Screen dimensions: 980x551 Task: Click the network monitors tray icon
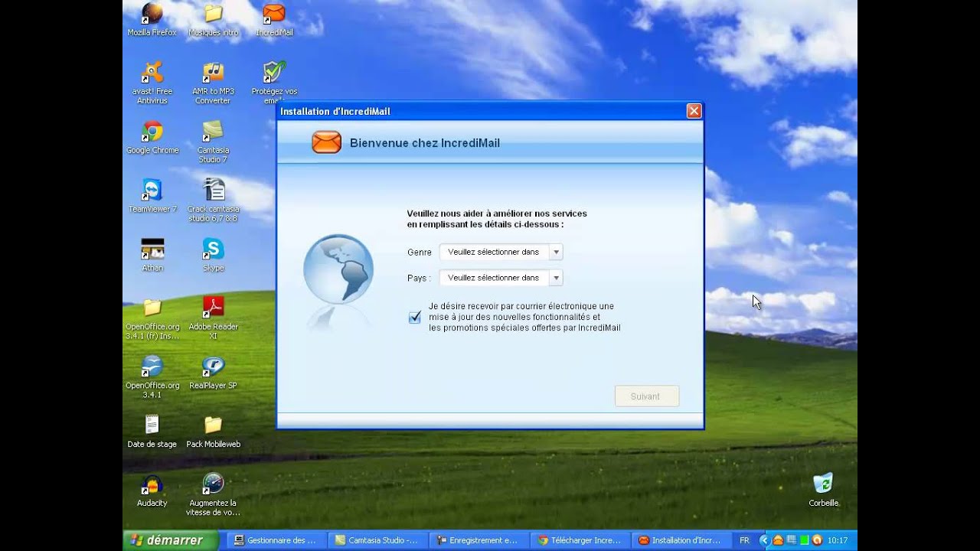pyautogui.click(x=792, y=540)
